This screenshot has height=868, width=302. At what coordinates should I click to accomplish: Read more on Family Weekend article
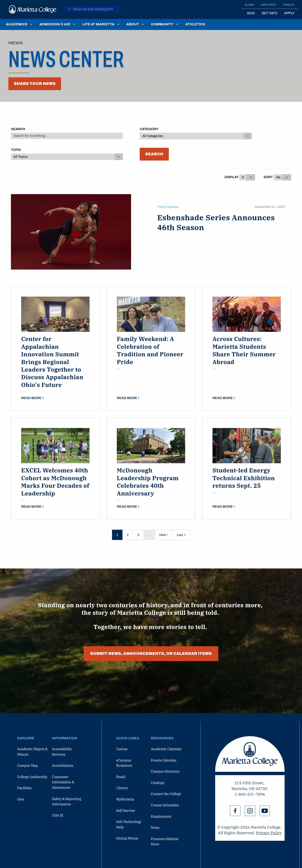pyautogui.click(x=128, y=398)
